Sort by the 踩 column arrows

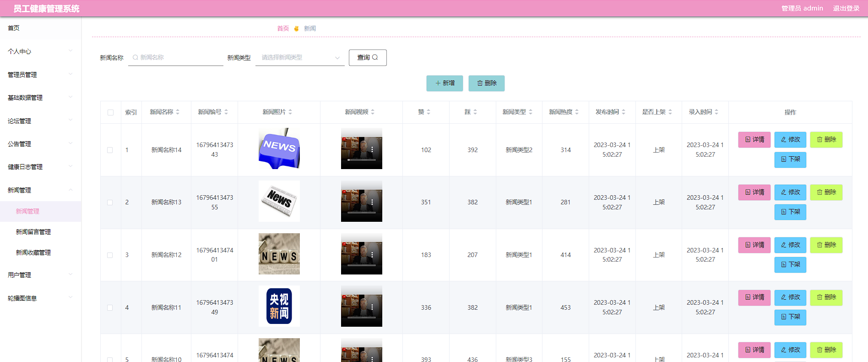click(x=475, y=112)
